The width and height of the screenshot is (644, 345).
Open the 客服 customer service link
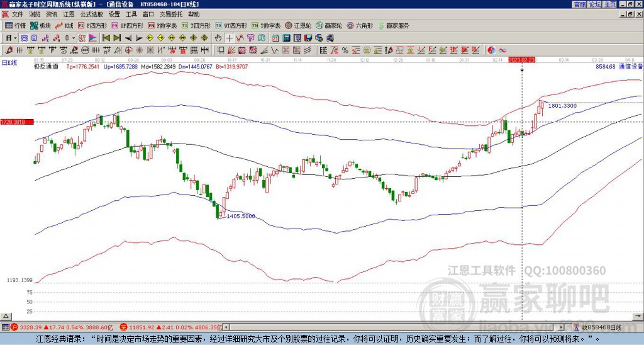tap(579, 4)
